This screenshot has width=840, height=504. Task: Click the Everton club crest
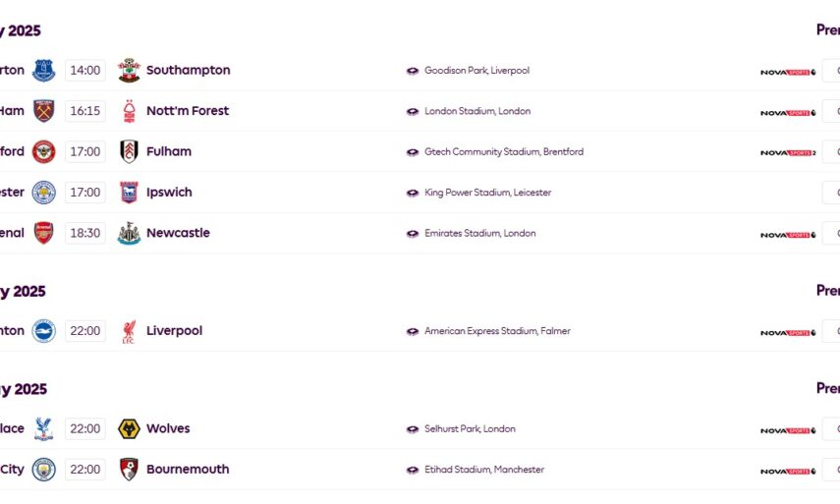coord(43,70)
